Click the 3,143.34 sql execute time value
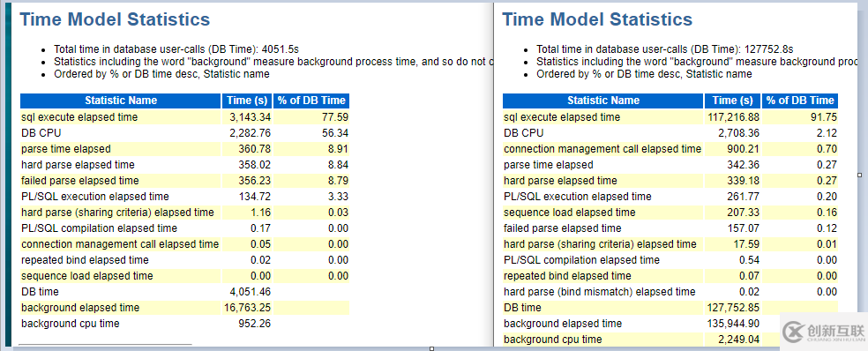 [251, 117]
